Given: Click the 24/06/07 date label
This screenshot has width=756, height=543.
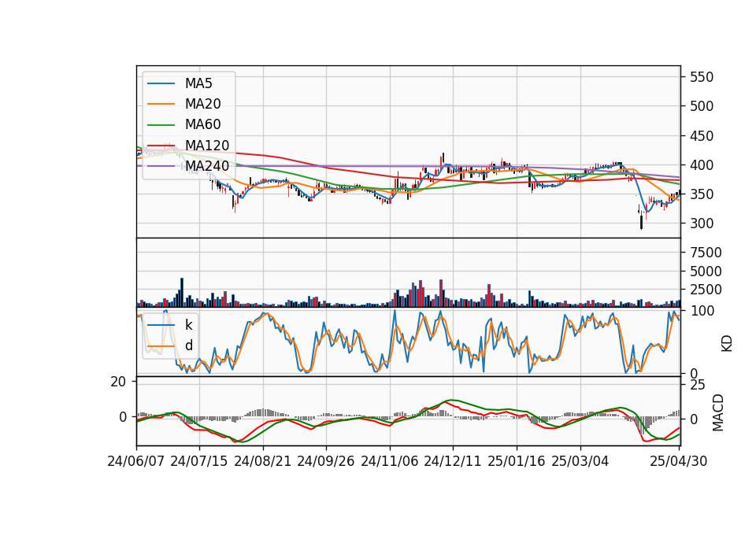Looking at the screenshot, I should coord(136,461).
